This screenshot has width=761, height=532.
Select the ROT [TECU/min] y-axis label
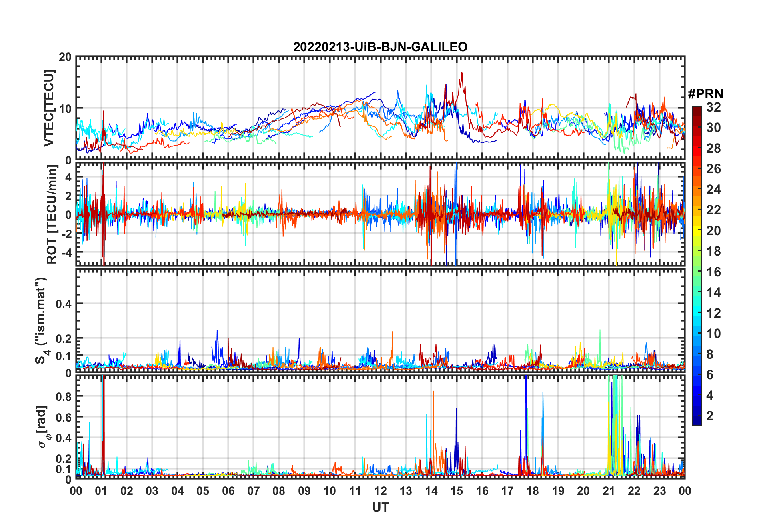click(52, 214)
